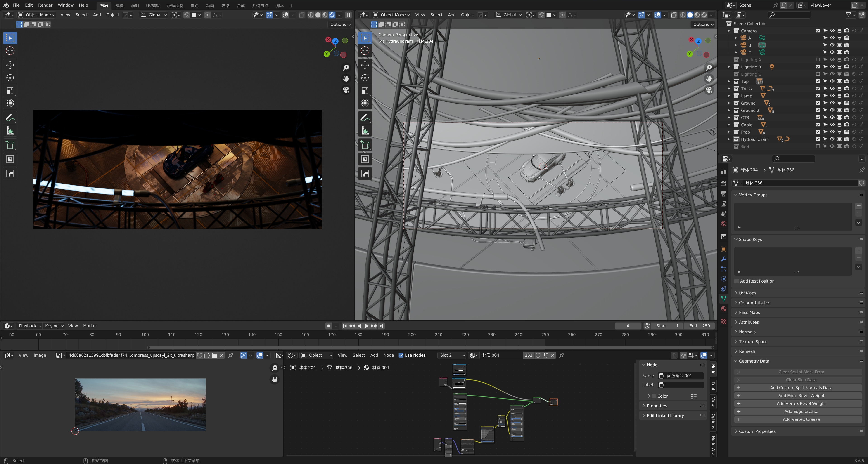This screenshot has width=868, height=464.
Task: Expand the Lighting B collection
Action: pos(729,67)
